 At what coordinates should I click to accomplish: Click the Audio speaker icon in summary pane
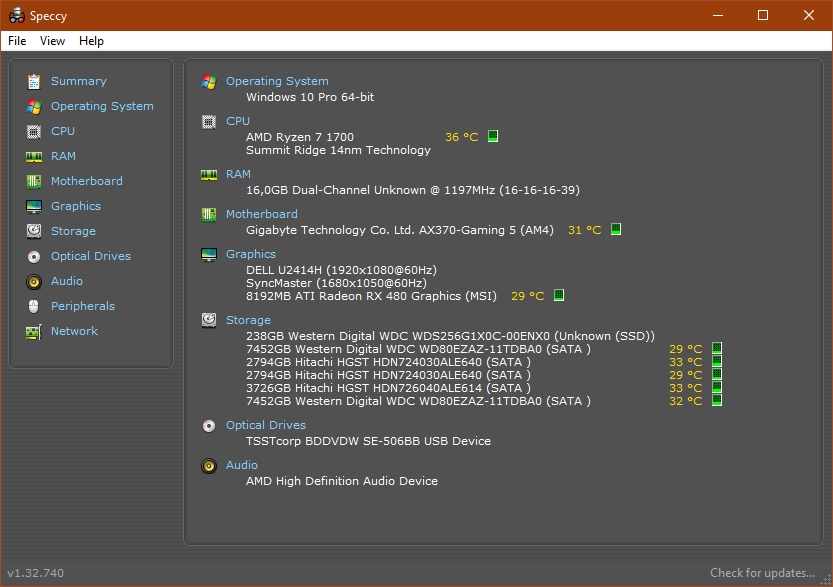[209, 466]
